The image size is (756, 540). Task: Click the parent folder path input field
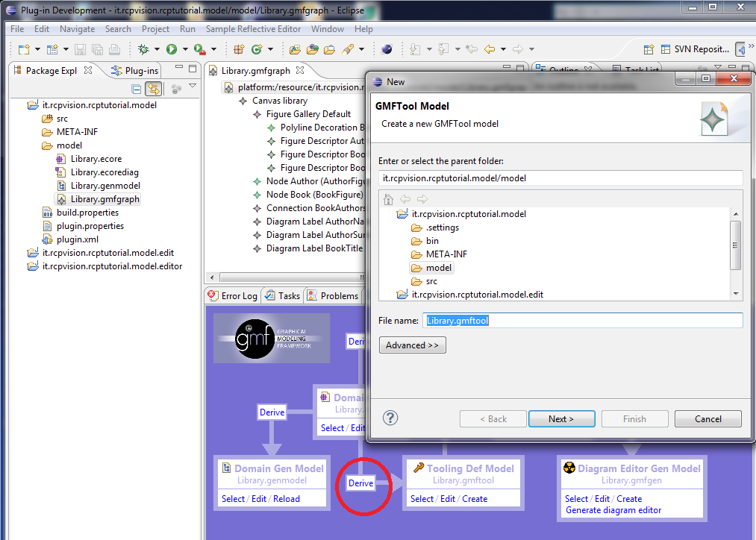560,178
